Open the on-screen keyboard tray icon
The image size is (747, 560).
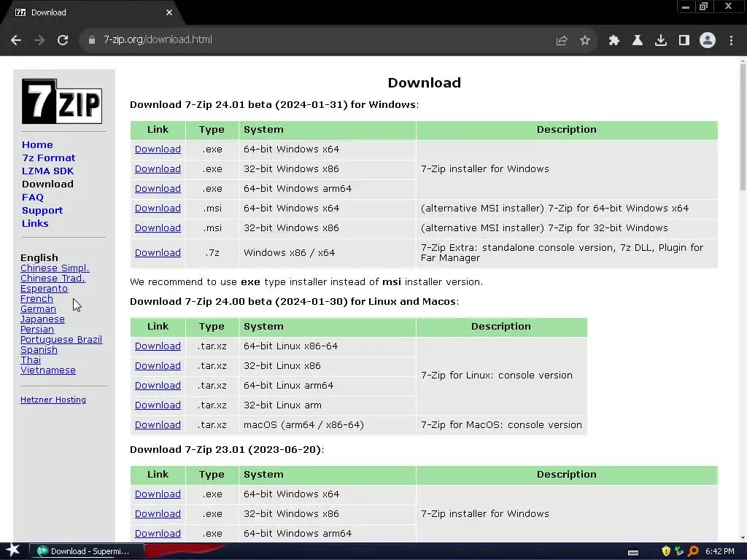pyautogui.click(x=633, y=552)
